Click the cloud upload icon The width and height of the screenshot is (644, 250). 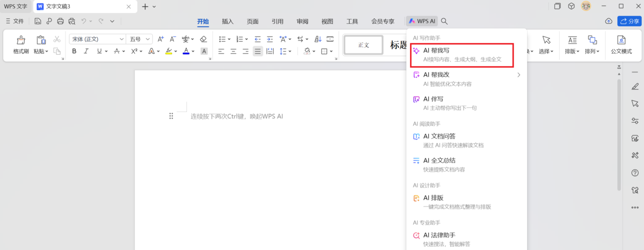click(x=608, y=21)
